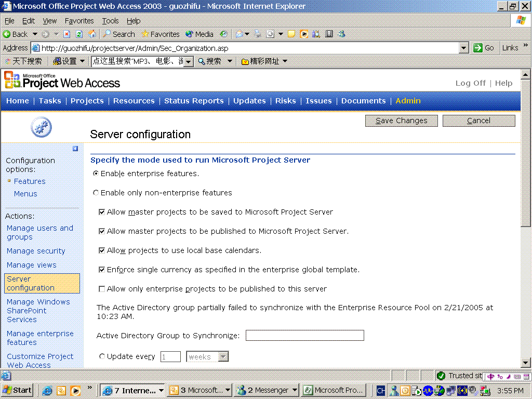Click the 天下搜索 toolbar icon
This screenshot has width=532, height=399.
click(23, 61)
